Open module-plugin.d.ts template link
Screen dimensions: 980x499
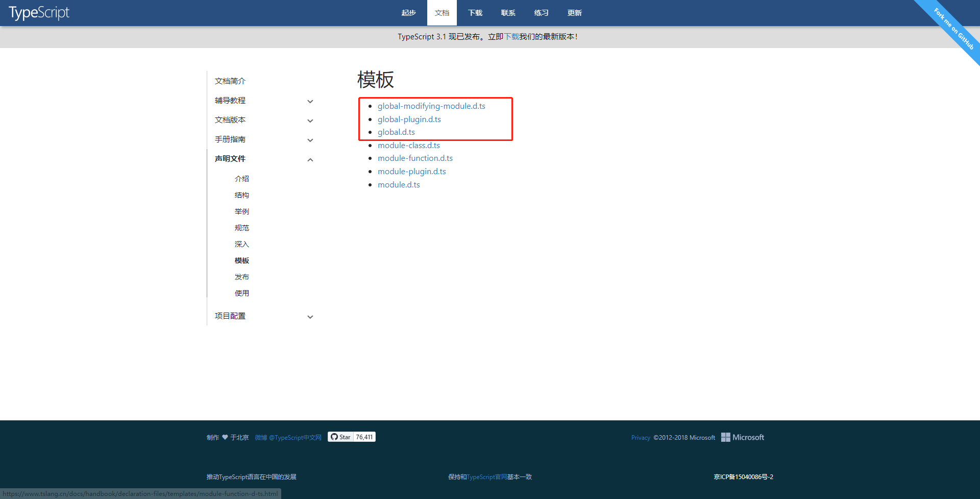point(412,172)
